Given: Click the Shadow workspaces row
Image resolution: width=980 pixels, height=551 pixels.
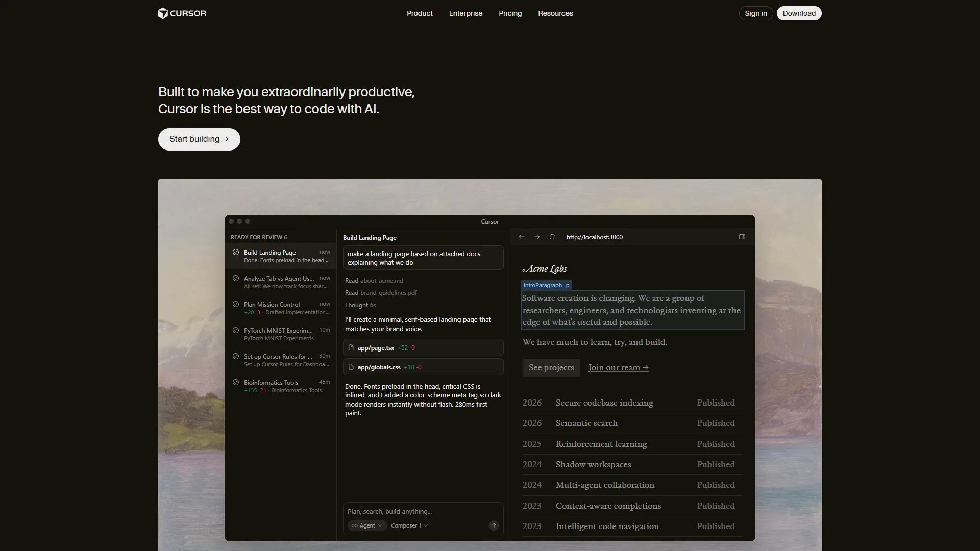Looking at the screenshot, I should tap(632, 465).
